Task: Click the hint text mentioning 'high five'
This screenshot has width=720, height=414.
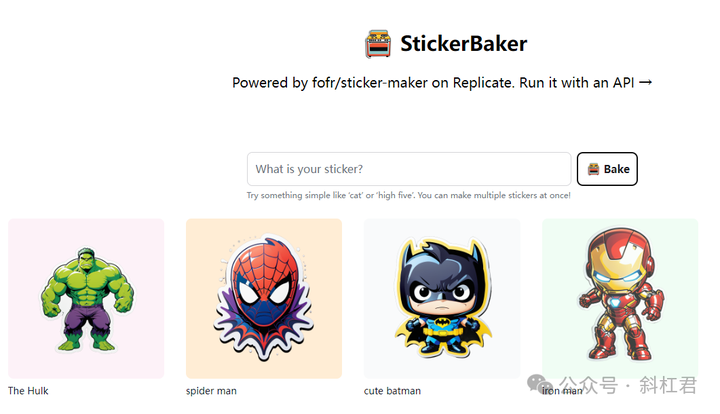Action: [x=408, y=195]
